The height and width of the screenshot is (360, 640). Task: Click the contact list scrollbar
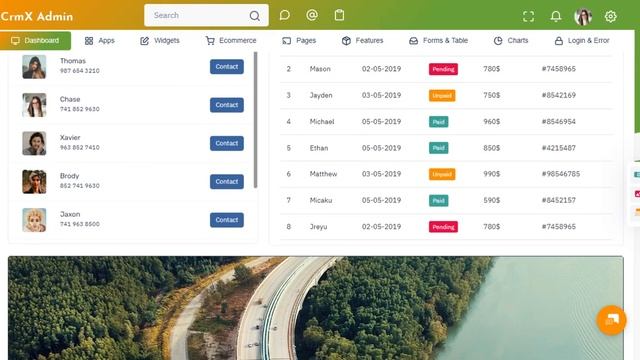[256, 120]
